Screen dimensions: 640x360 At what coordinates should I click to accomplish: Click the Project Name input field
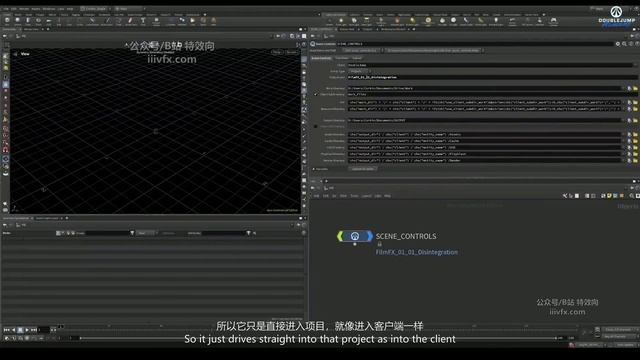click(x=492, y=77)
